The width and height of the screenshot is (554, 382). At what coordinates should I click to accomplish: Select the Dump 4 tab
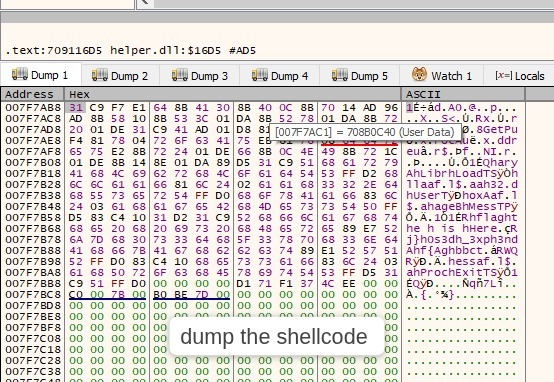(x=280, y=75)
